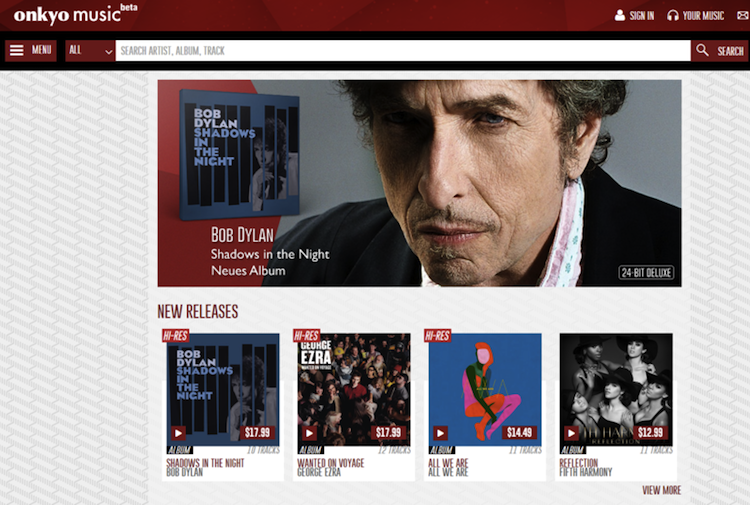This screenshot has height=505, width=750.
Task: Play preview of Shadows in the Night album
Action: pos(178,433)
